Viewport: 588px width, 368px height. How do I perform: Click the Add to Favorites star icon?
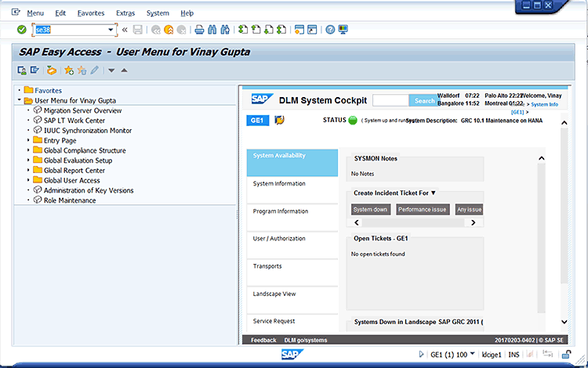(x=69, y=70)
